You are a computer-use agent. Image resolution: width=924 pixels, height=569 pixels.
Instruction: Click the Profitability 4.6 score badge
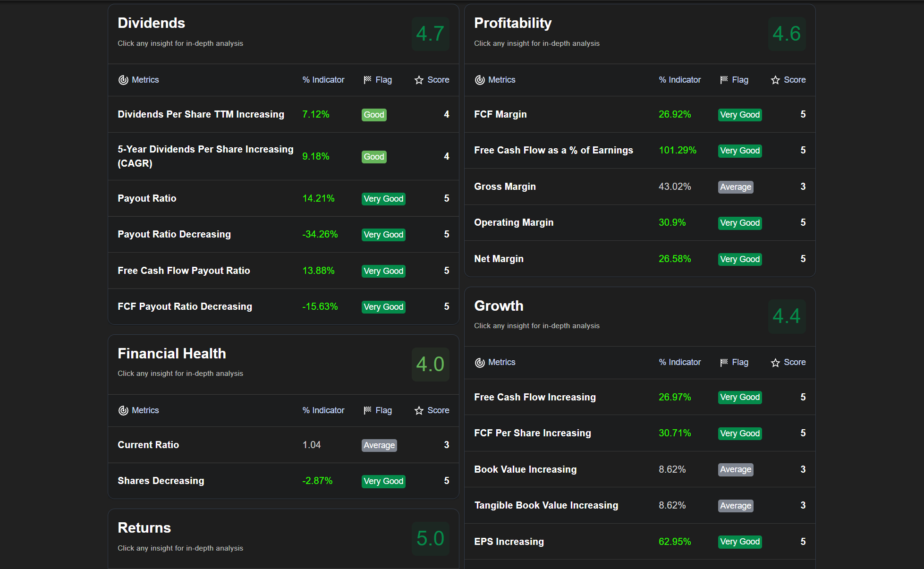pyautogui.click(x=787, y=34)
